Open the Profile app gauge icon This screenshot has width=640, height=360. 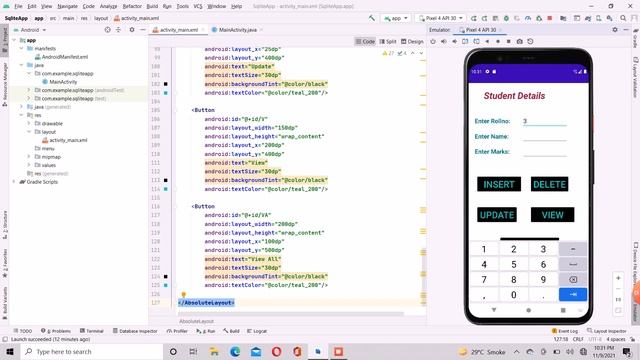pyautogui.click(x=528, y=18)
